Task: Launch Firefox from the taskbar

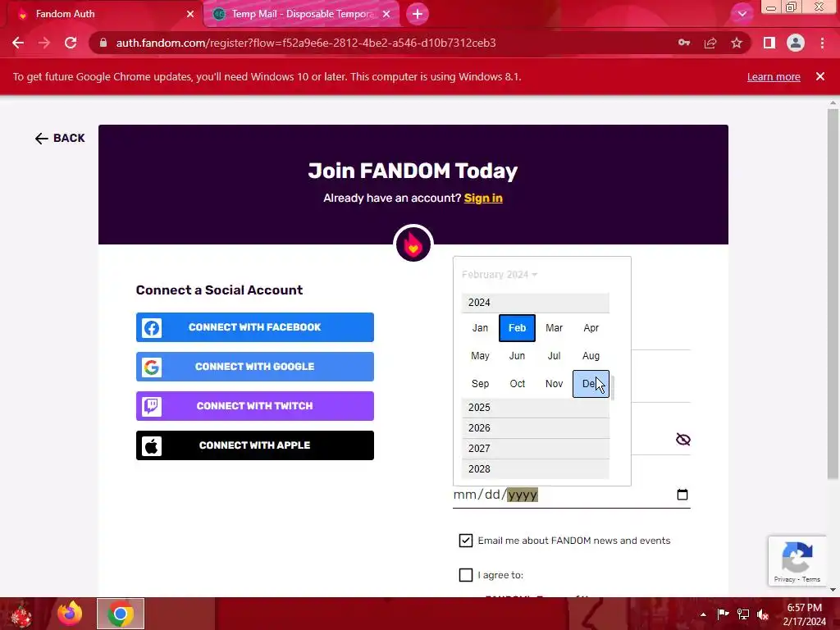Action: [x=70, y=614]
